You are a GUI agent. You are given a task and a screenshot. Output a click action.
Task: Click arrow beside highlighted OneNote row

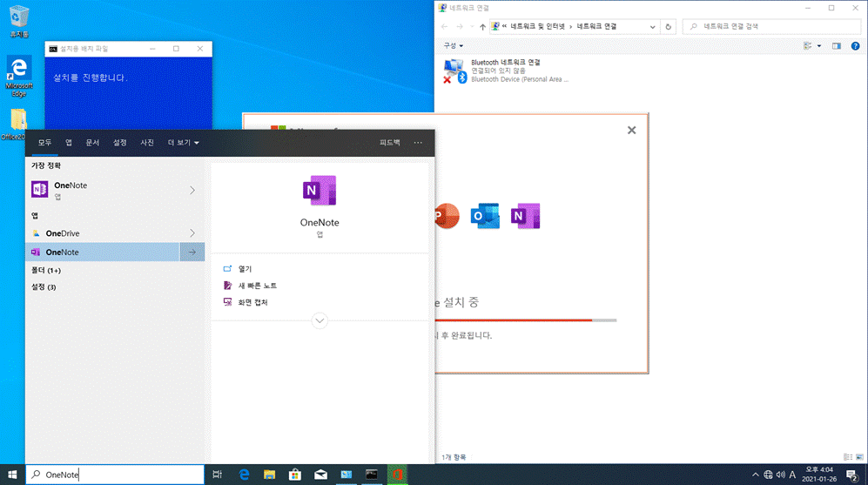pos(192,252)
